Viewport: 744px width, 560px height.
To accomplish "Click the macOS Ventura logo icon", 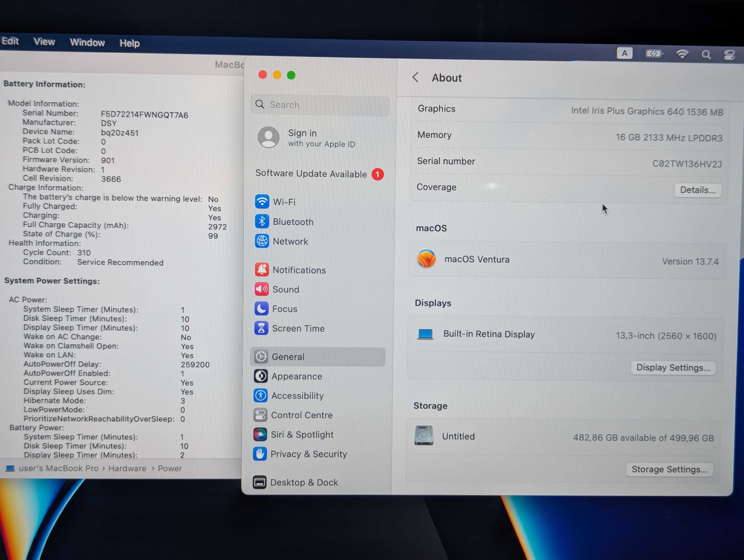I will click(x=427, y=259).
